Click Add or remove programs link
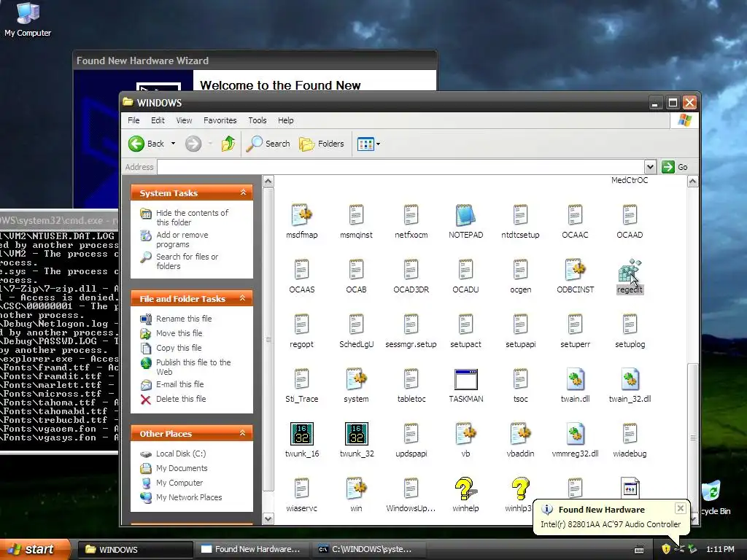Image resolution: width=747 pixels, height=560 pixels. pos(182,239)
